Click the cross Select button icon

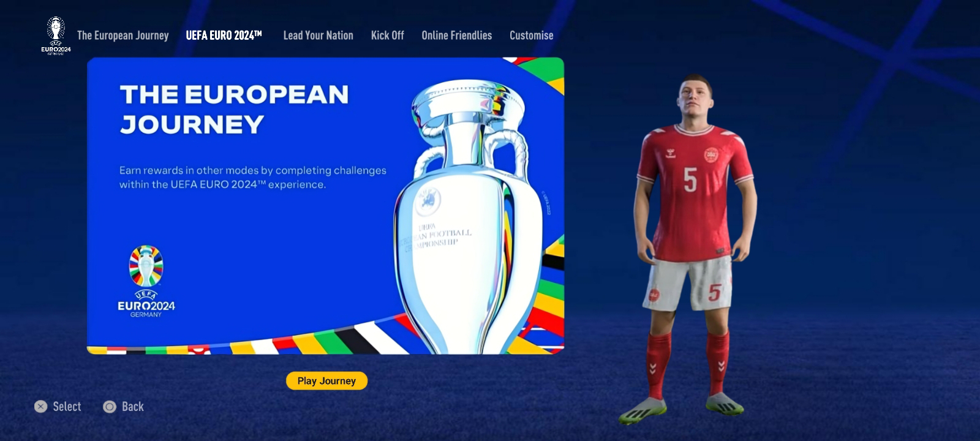coord(40,407)
